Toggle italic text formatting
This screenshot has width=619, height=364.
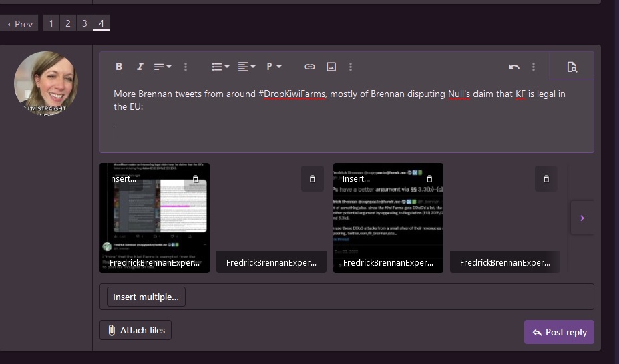click(140, 67)
